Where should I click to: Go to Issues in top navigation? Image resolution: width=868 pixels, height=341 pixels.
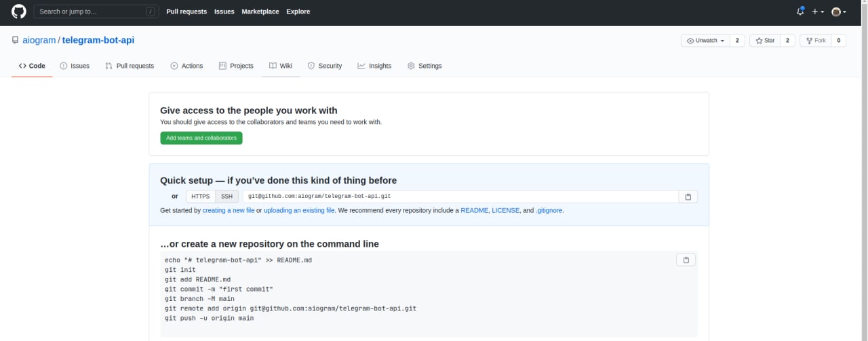pyautogui.click(x=224, y=12)
